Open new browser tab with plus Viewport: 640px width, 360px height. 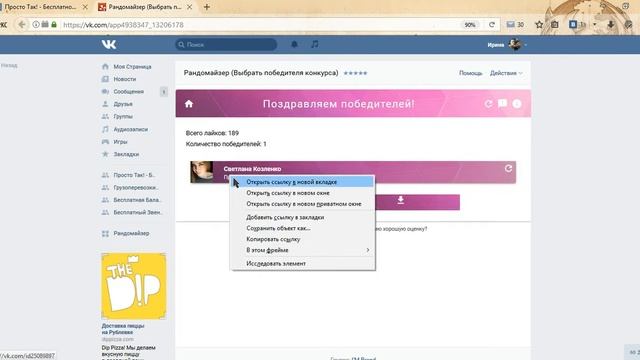point(207,7)
